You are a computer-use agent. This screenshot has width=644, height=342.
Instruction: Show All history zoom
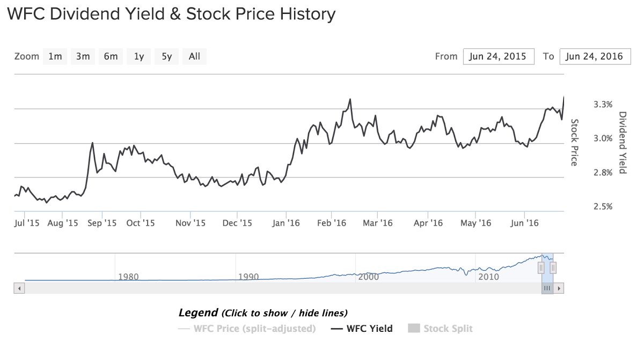pos(195,56)
